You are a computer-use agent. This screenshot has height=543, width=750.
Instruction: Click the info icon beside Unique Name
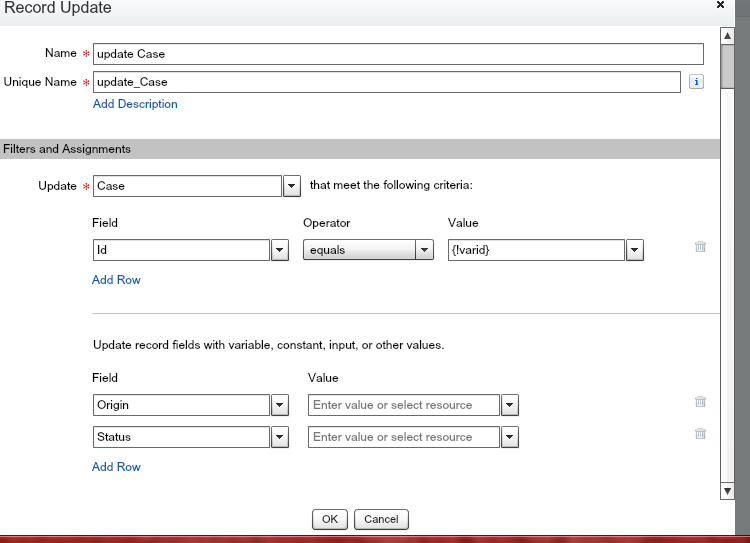click(697, 82)
